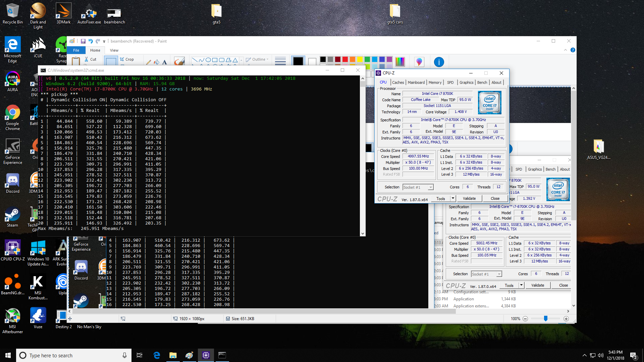Viewport: 644px width, 362px height.
Task: Open the Customize Quick Access Toolbar dropdown in Paint
Action: click(x=104, y=42)
